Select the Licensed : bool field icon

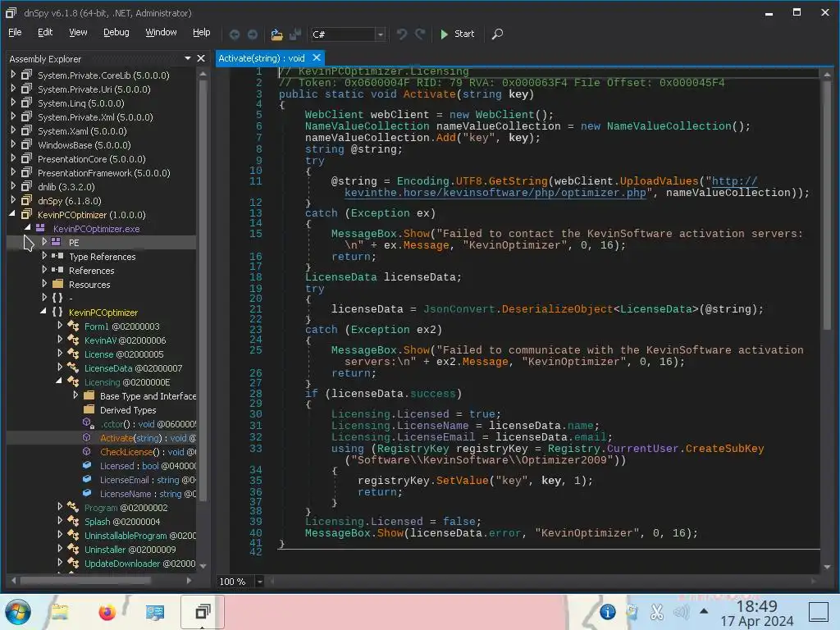point(87,466)
